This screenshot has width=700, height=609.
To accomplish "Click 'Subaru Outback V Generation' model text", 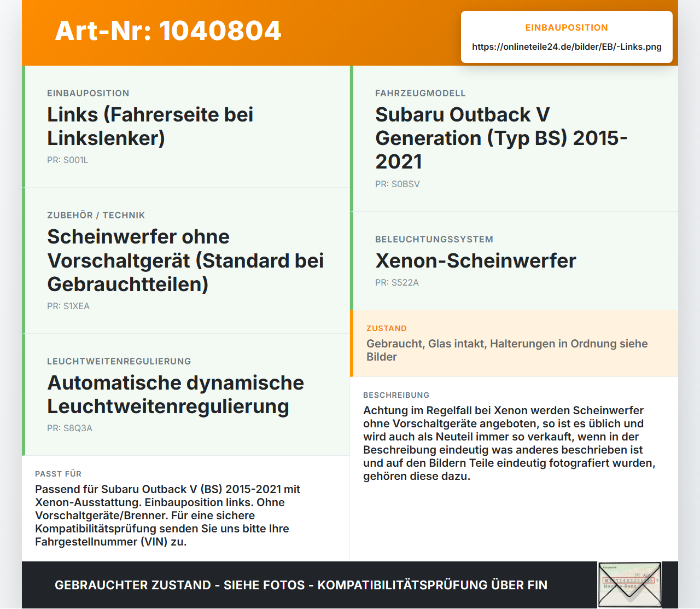I will [x=501, y=138].
